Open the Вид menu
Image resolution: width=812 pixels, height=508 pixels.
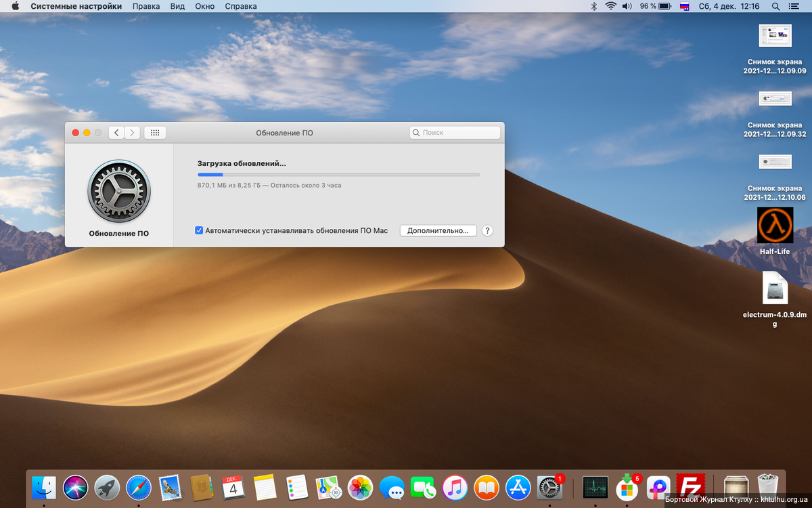pos(177,6)
